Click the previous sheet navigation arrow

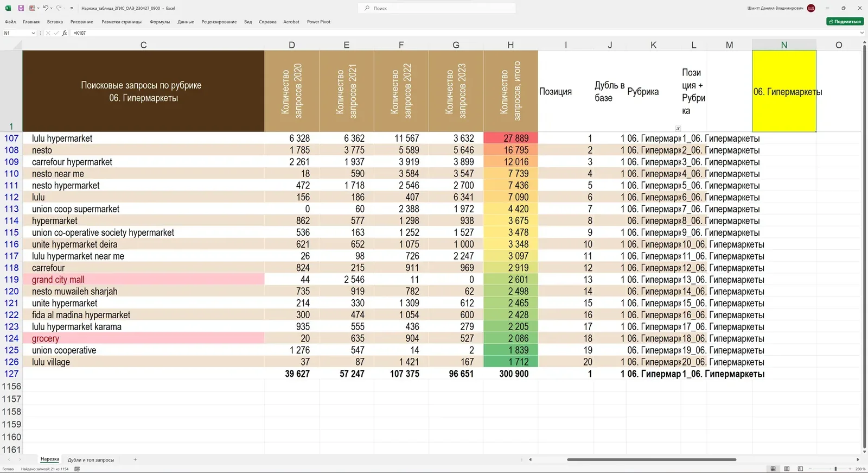click(x=9, y=459)
